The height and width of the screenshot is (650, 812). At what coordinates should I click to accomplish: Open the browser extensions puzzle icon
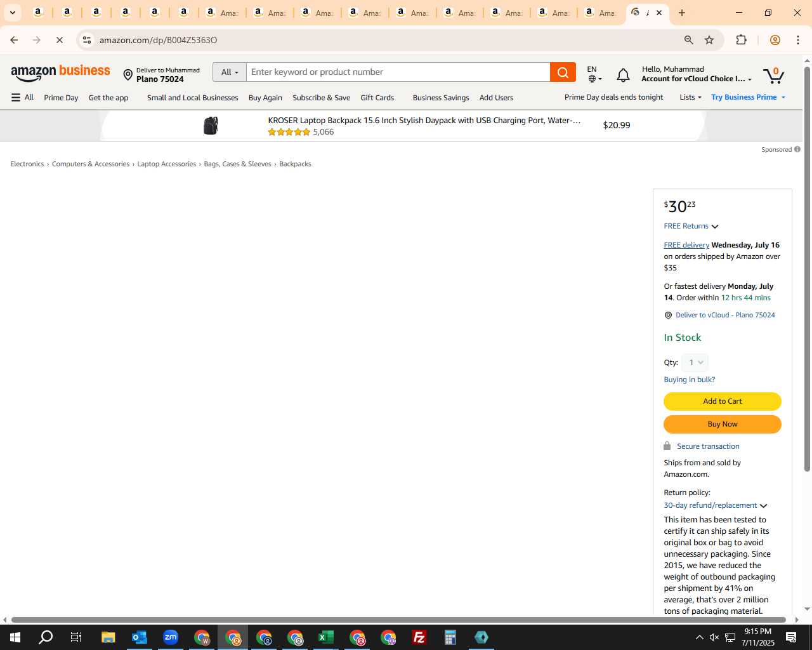tap(741, 40)
